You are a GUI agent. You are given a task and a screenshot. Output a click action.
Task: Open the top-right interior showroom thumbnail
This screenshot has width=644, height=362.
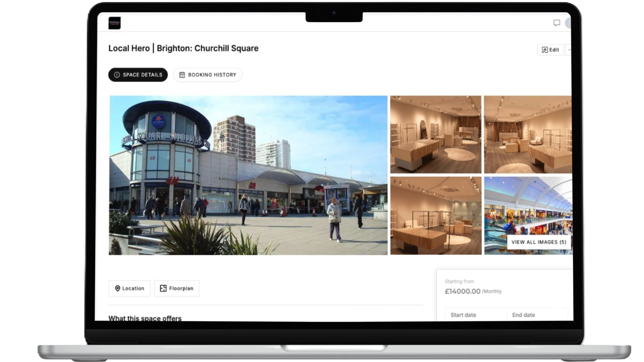pos(528,134)
